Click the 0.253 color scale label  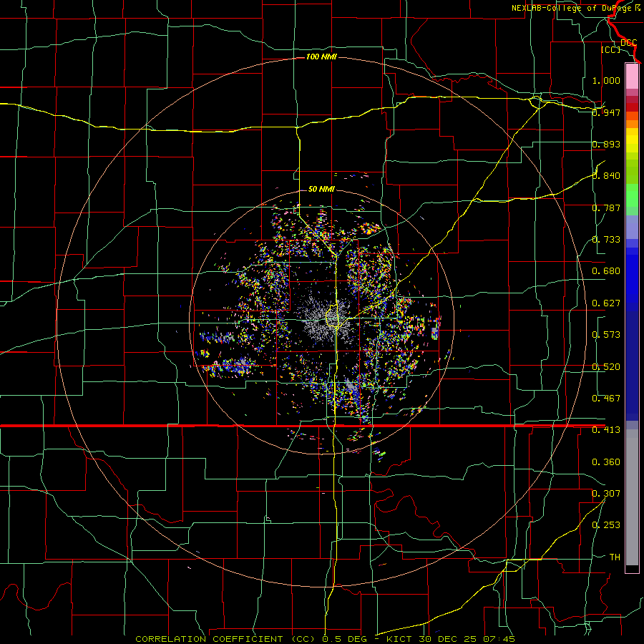pyautogui.click(x=606, y=525)
